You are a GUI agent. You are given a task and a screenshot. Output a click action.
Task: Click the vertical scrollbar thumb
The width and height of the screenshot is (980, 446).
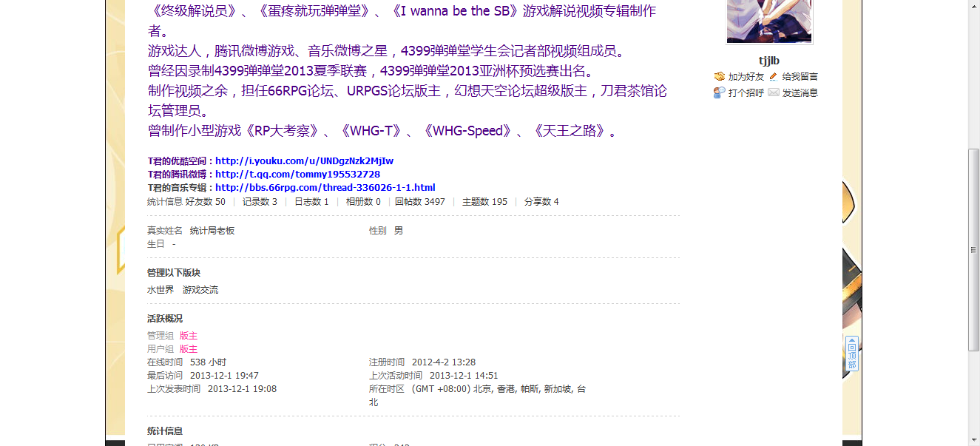(x=974, y=249)
